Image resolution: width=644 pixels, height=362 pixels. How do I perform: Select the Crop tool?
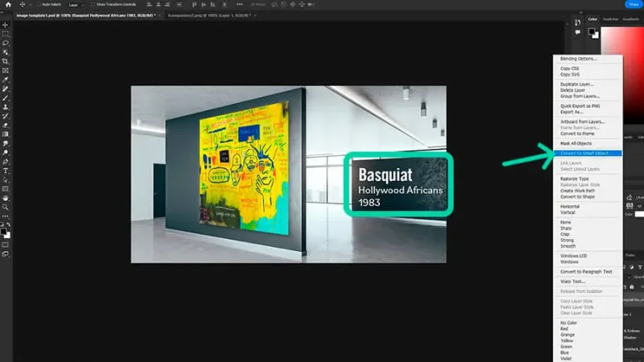[x=6, y=62]
